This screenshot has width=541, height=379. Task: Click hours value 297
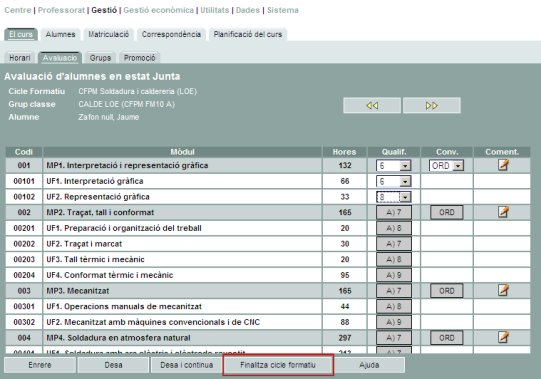tap(345, 338)
